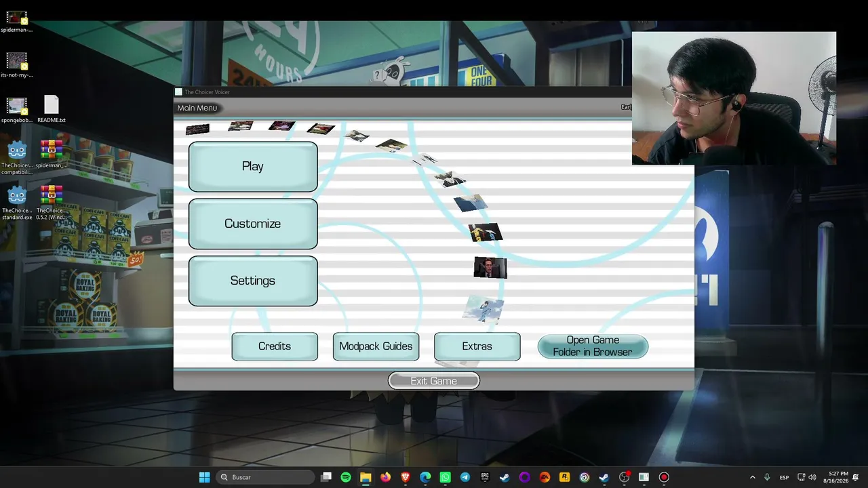Viewport: 868px width, 488px height.
Task: Select the spongebob video file on desktop
Action: click(17, 110)
